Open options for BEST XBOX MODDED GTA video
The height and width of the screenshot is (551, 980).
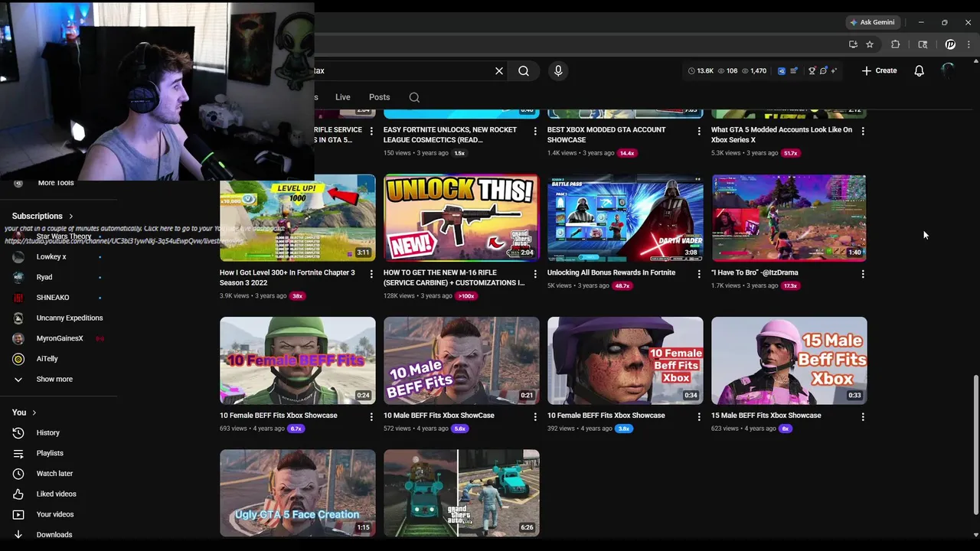point(699,131)
